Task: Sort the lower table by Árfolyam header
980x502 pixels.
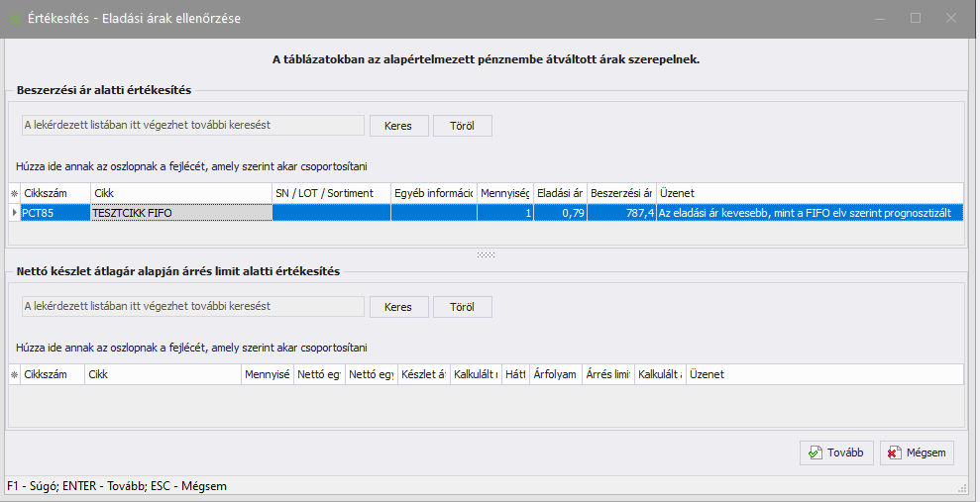Action: click(x=554, y=374)
